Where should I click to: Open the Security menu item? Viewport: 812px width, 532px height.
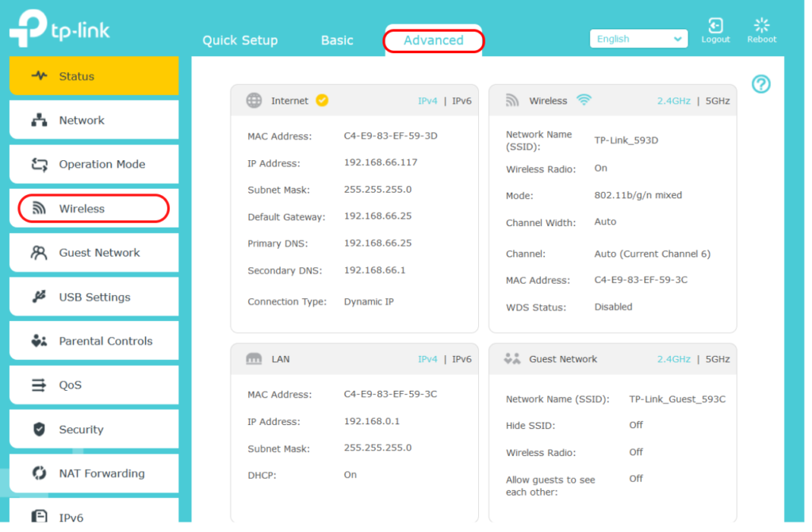(94, 429)
